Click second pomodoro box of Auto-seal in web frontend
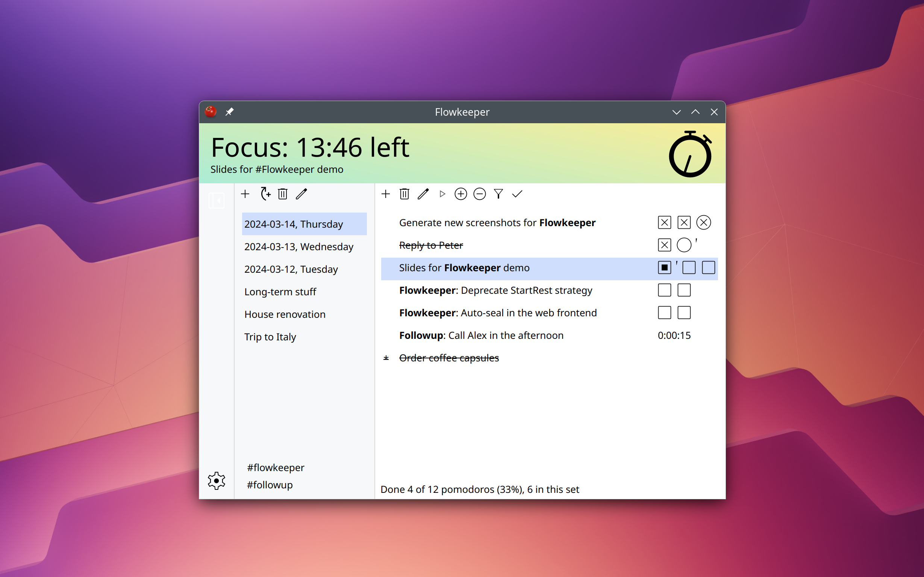 tap(684, 313)
